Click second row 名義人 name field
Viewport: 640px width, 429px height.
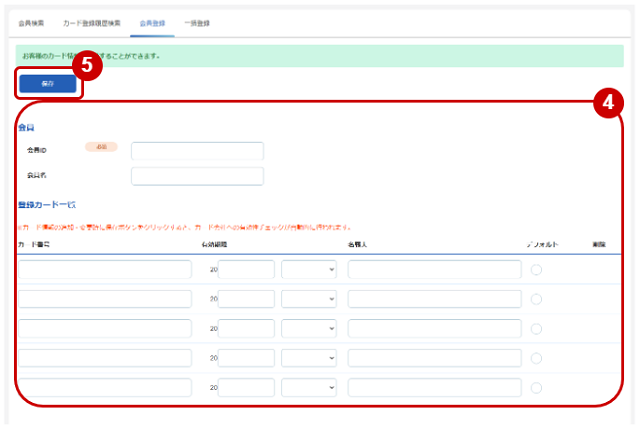tap(435, 299)
